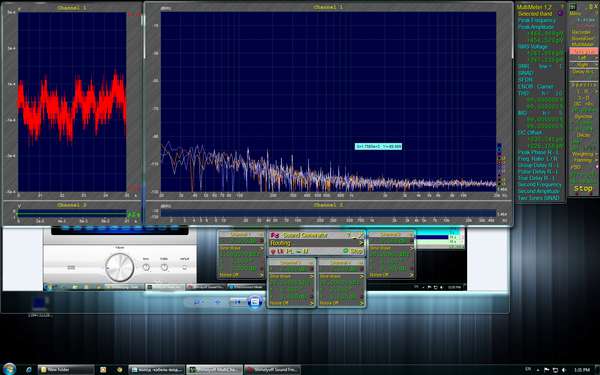Toggle RMS Voltage reading in MultiMeter
The image size is (600, 375).
point(533,47)
